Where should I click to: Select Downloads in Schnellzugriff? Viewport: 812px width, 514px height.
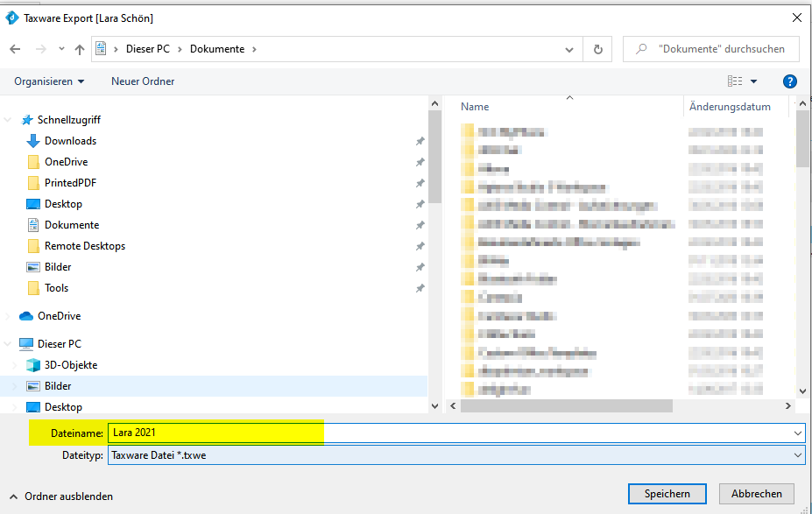(x=70, y=141)
